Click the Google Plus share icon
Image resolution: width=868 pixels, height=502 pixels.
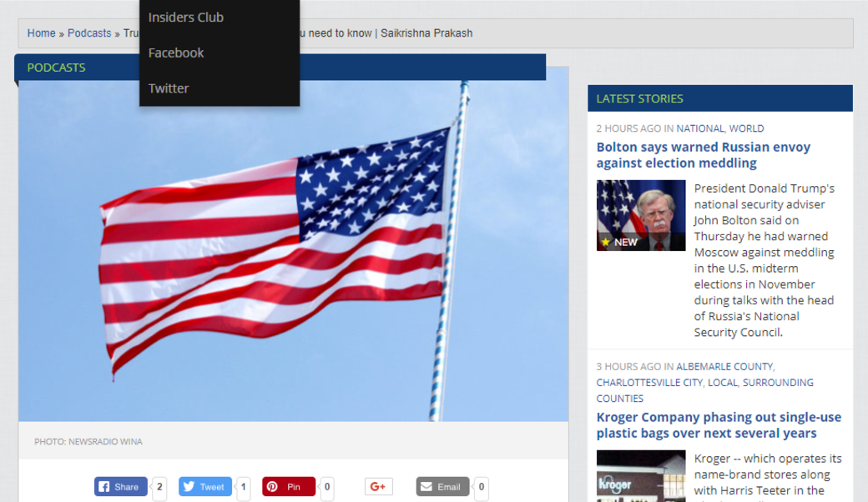tap(378, 487)
